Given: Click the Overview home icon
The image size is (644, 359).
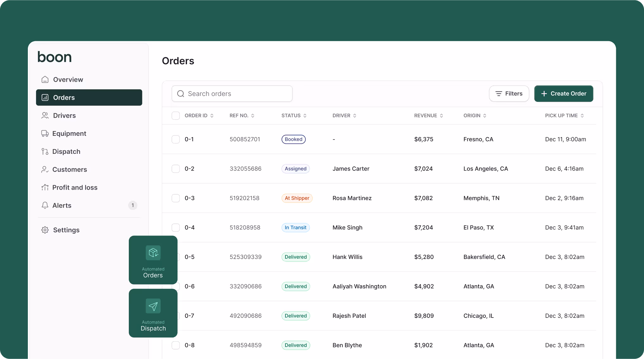Looking at the screenshot, I should (x=45, y=79).
